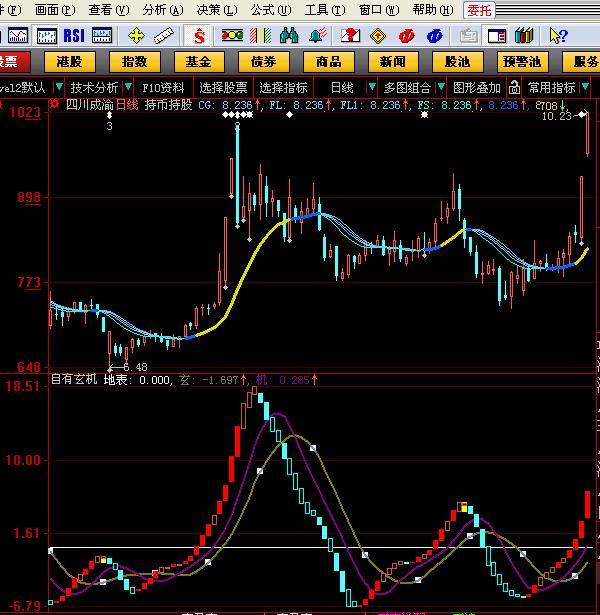Toggle the 委托 button in menu bar
This screenshot has height=615, width=600.
click(479, 10)
